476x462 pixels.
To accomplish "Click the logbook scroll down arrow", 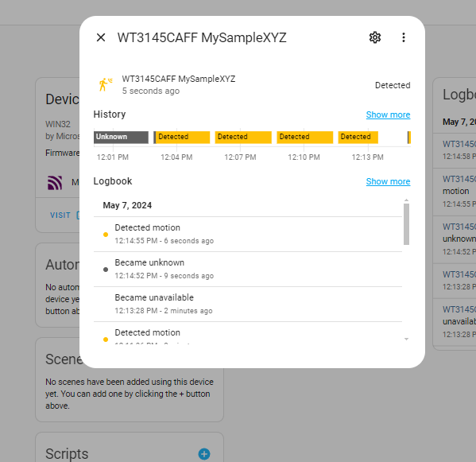I will [406, 339].
